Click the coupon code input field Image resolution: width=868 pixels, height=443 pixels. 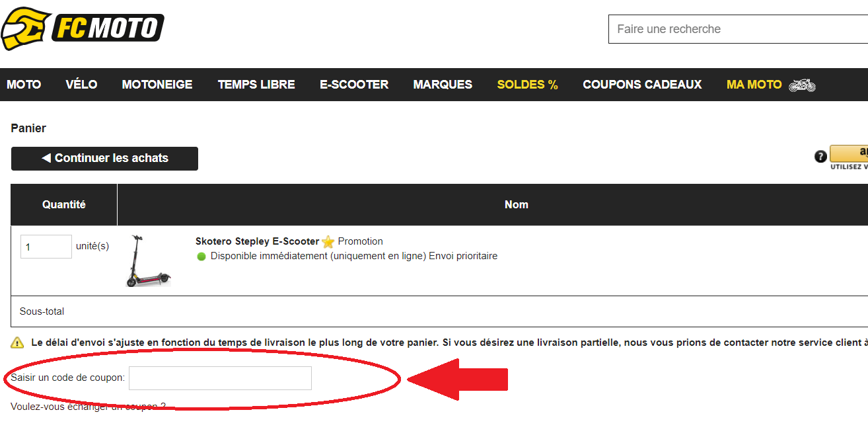click(220, 378)
